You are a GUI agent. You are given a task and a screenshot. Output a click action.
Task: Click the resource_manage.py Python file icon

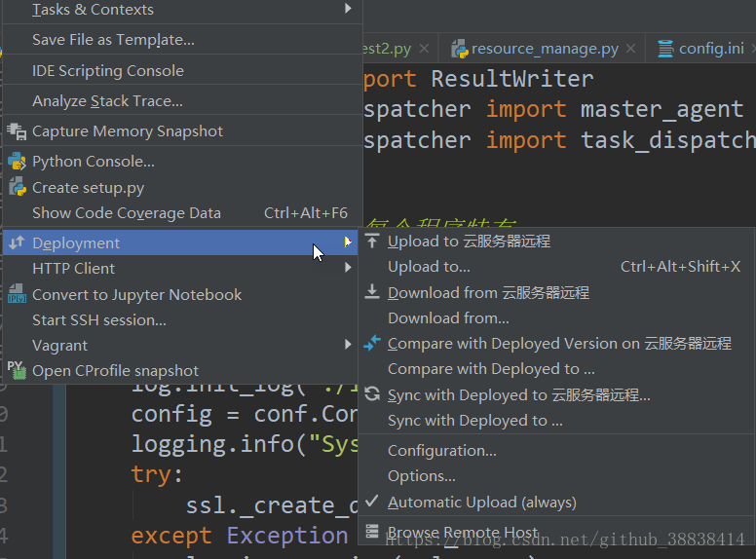click(460, 49)
